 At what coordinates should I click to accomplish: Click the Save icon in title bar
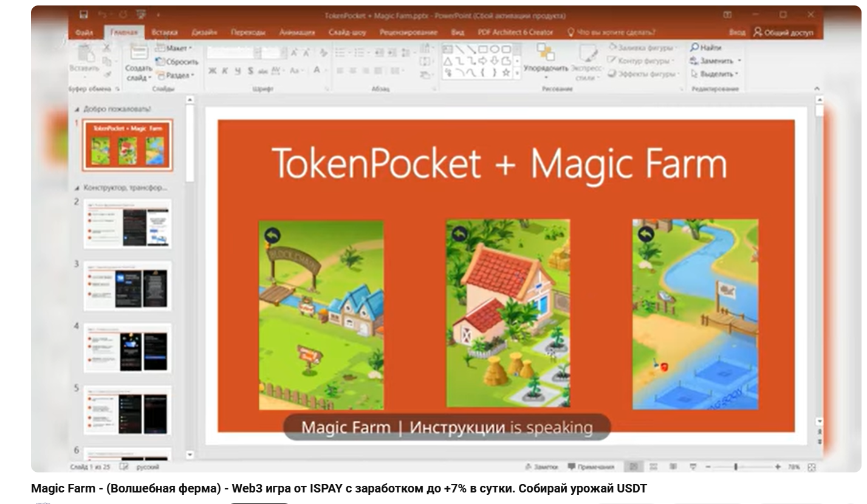click(84, 15)
